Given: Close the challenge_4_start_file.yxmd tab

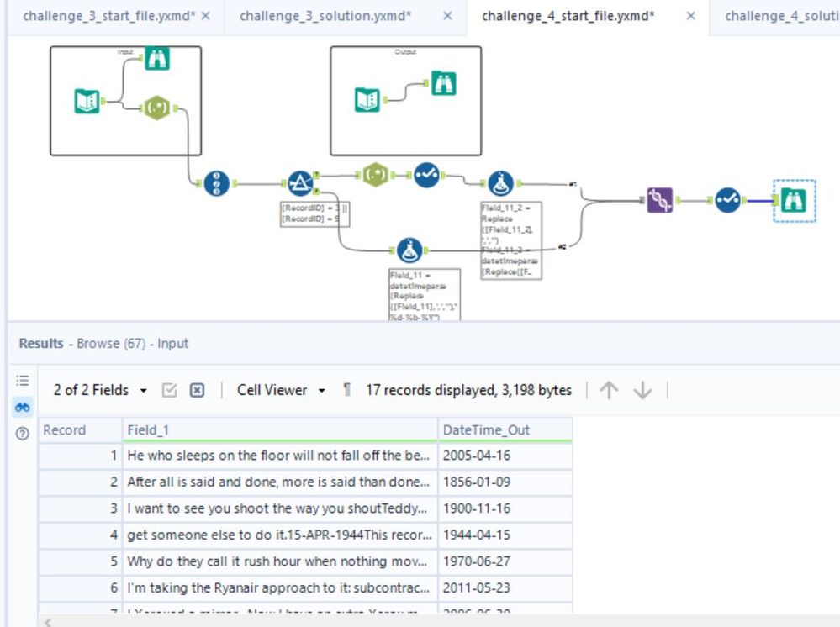Looking at the screenshot, I should click(691, 16).
